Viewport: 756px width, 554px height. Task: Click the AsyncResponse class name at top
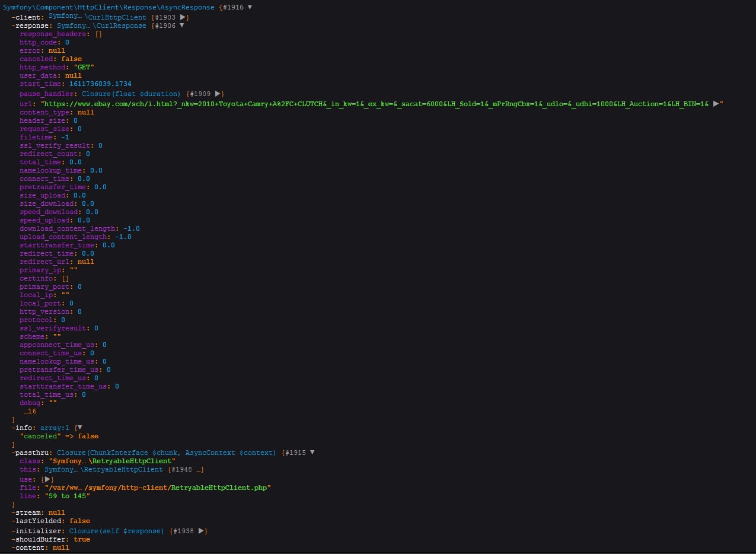click(110, 7)
